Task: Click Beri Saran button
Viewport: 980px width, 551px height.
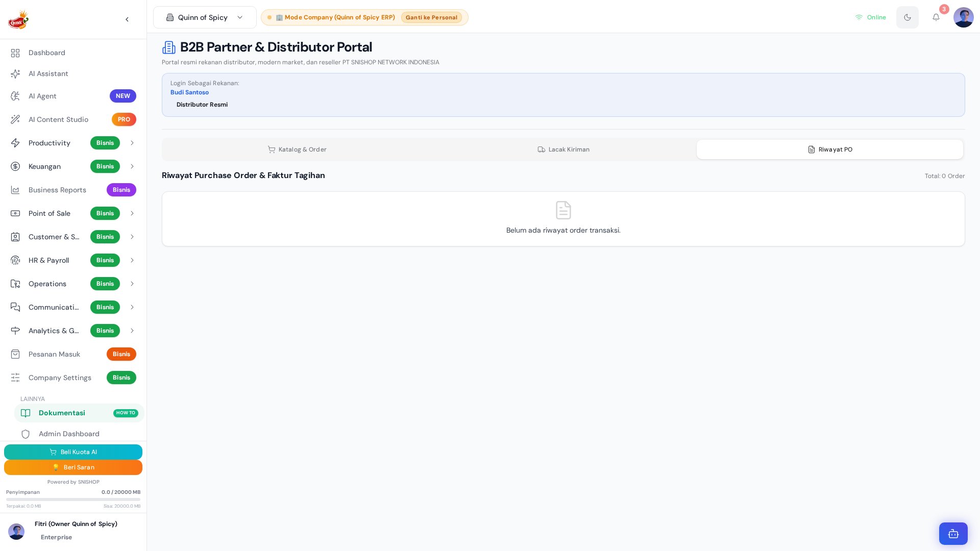Action: [73, 467]
